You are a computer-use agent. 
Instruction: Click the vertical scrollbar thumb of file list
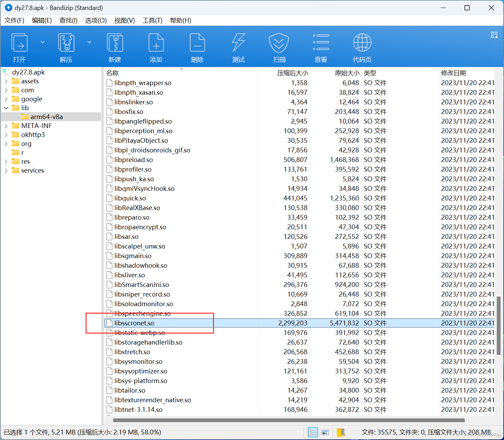coord(499,326)
